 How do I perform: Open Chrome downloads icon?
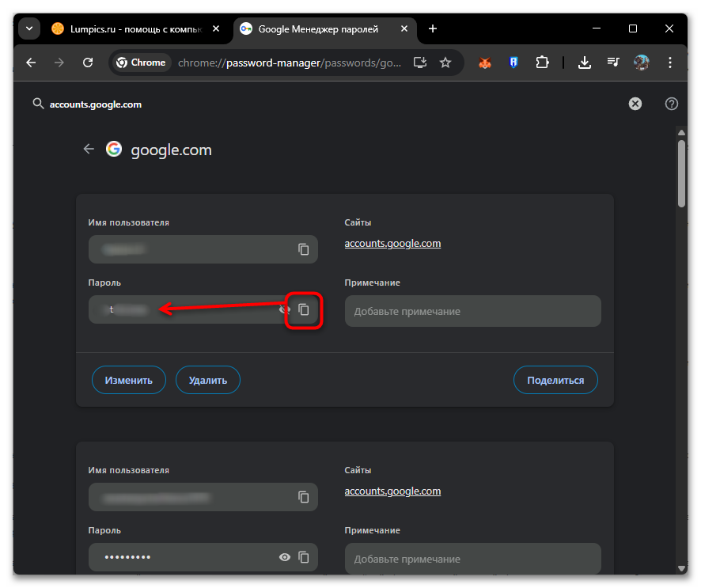coord(585,63)
